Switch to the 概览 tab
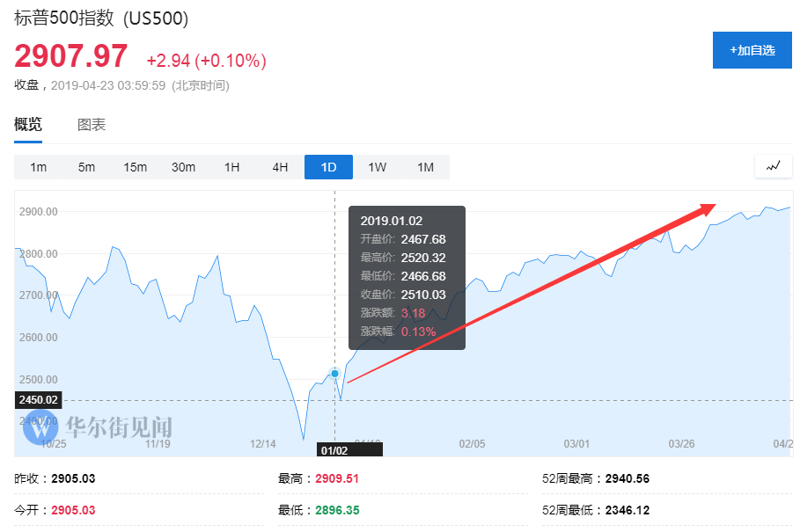This screenshot has width=800, height=532. [x=28, y=125]
